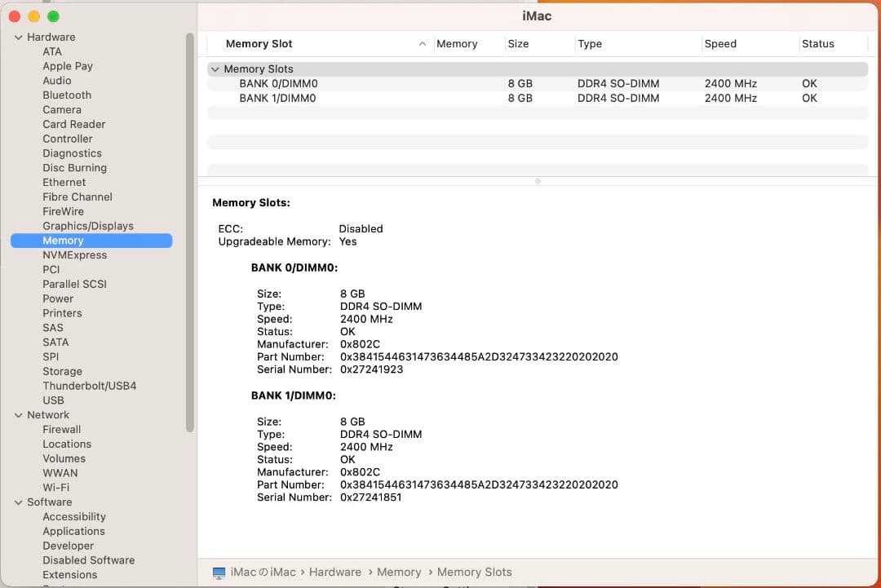Sort memory modules by the Speed column
Viewport: 881px width, 588px height.
(x=720, y=43)
